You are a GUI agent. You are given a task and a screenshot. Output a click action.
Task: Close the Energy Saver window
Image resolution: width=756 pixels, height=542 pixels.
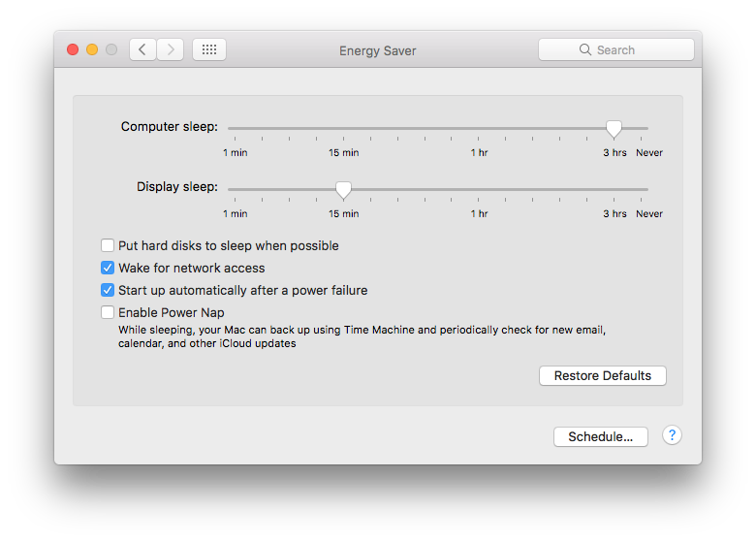click(73, 49)
